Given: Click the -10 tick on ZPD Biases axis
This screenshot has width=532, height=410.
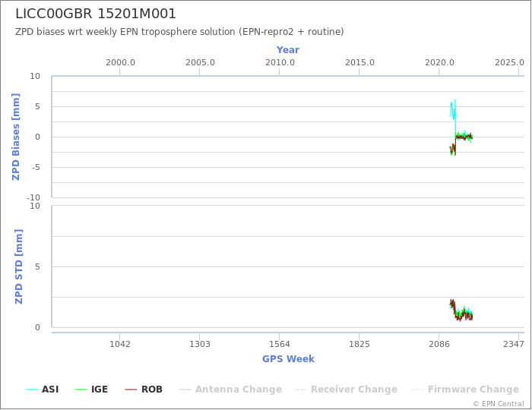Looking at the screenshot, I should click(33, 197).
